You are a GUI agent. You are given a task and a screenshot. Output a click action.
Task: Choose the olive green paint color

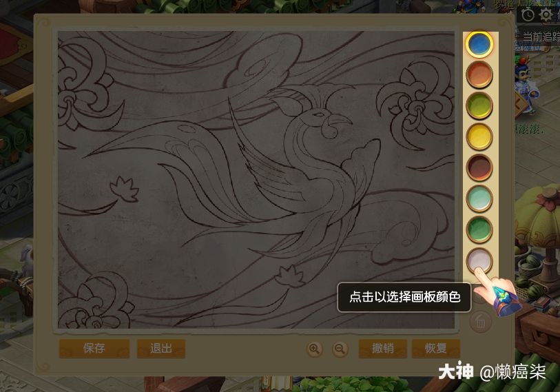pos(479,105)
